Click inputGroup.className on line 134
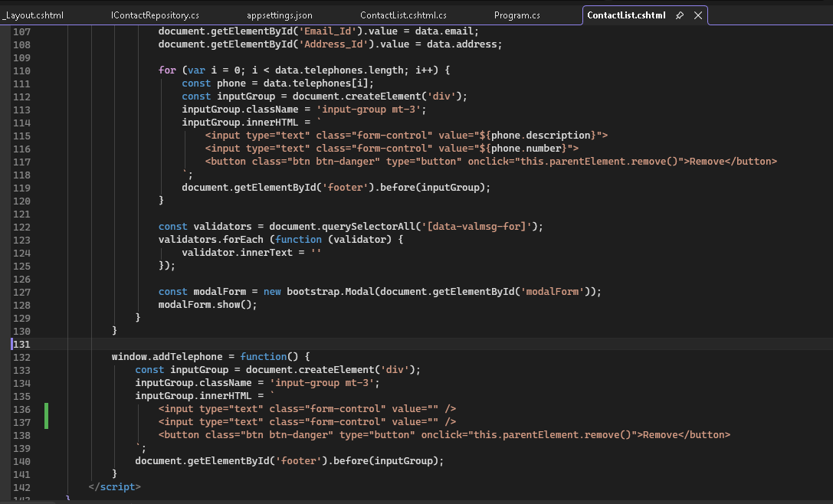 193,383
